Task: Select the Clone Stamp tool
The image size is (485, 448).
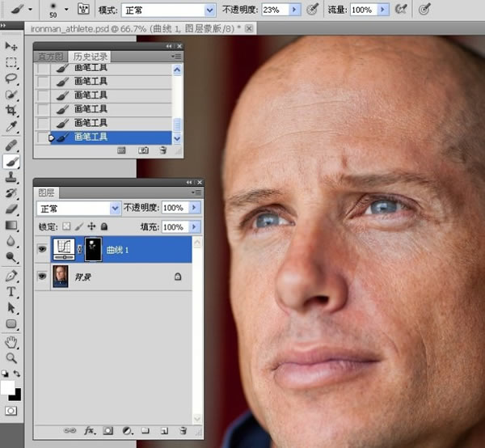Action: point(11,177)
